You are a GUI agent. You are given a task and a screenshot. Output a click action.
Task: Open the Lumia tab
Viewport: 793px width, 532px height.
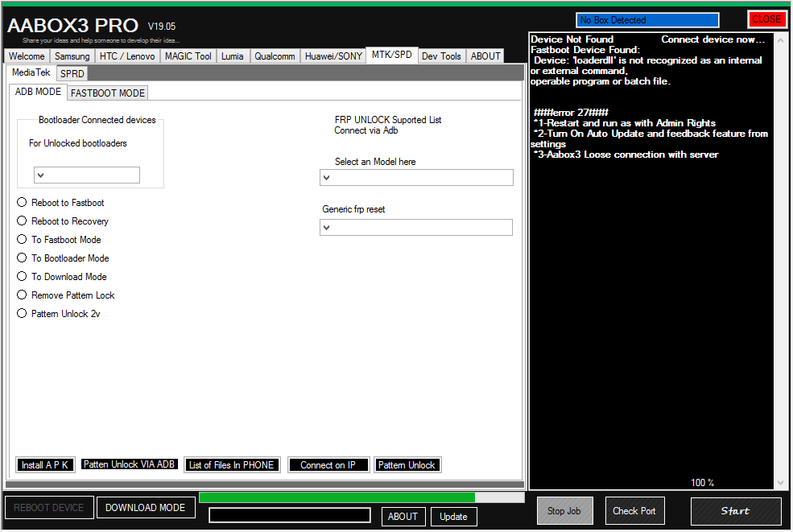tap(232, 56)
